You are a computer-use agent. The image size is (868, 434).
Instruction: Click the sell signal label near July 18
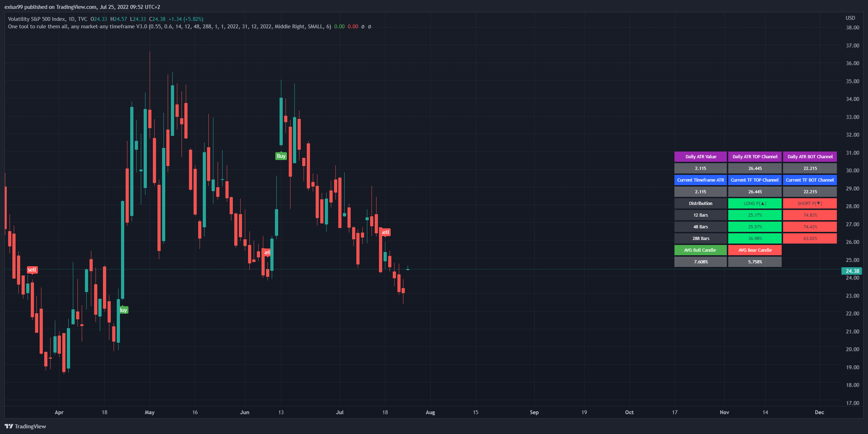(385, 232)
